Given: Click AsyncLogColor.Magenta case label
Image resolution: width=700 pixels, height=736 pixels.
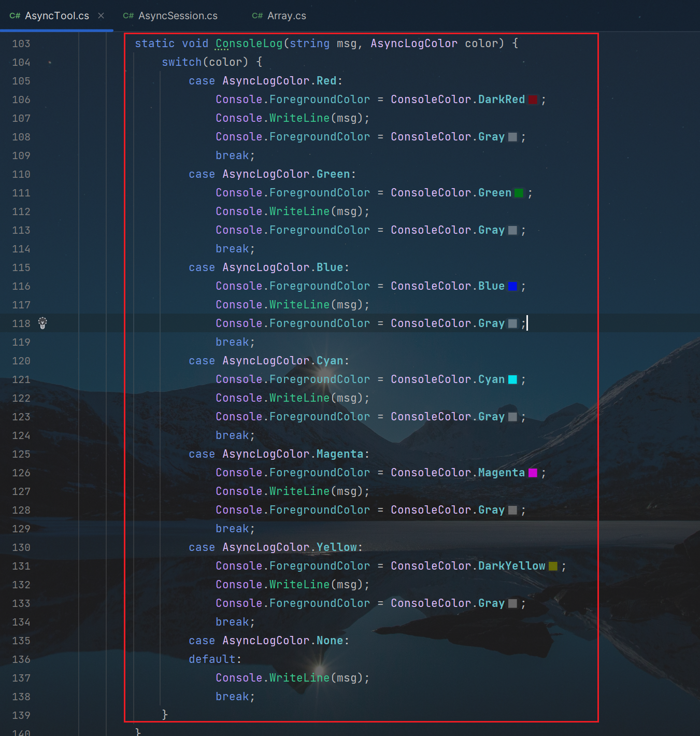Looking at the screenshot, I should pos(293,454).
